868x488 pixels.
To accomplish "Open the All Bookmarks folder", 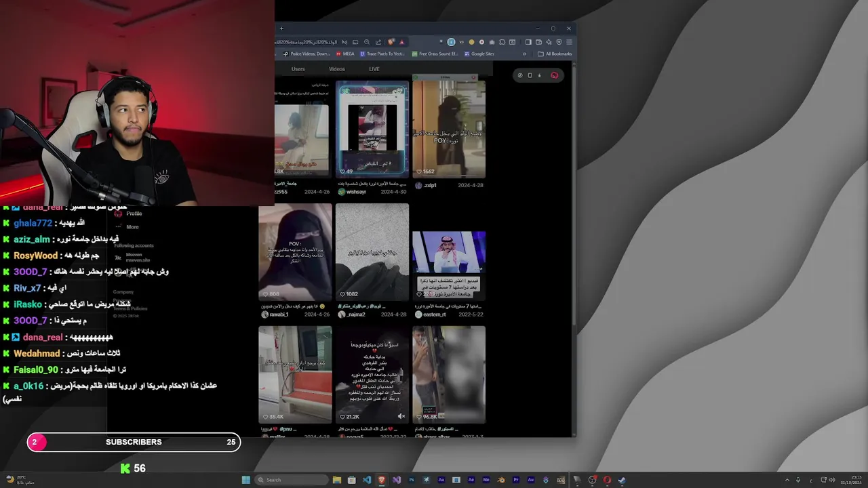I will point(554,54).
